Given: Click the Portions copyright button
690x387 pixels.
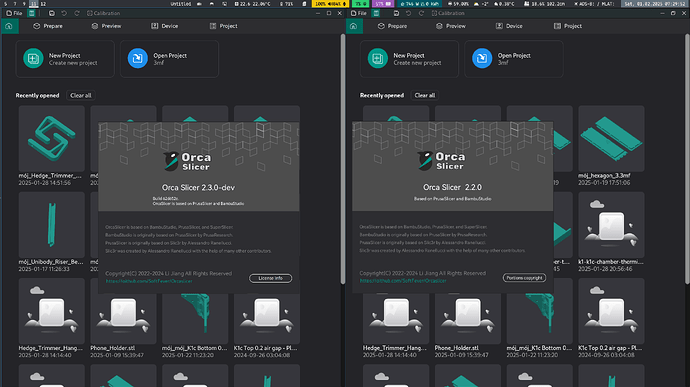Looking at the screenshot, I should [524, 278].
